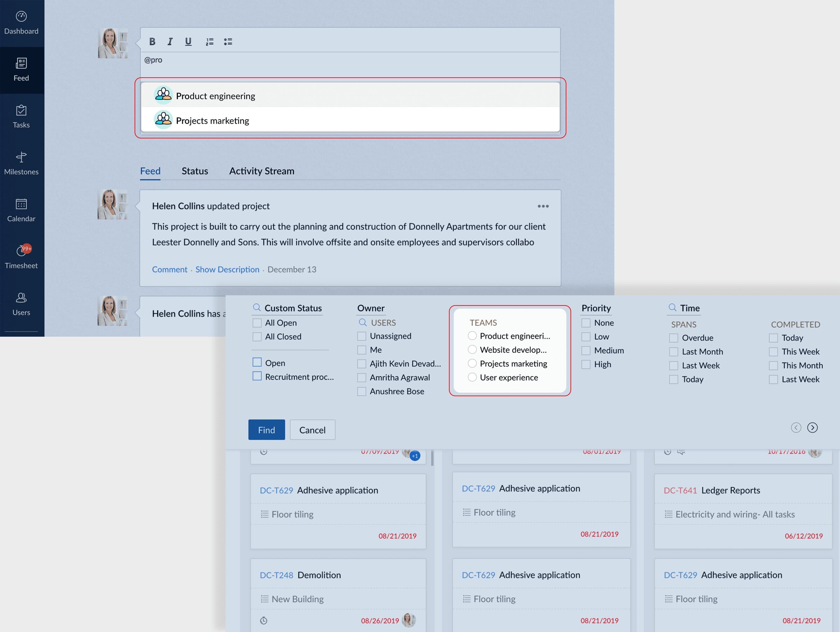Open the three-dot menu on Helen's post
This screenshot has width=840, height=632.
(x=543, y=206)
